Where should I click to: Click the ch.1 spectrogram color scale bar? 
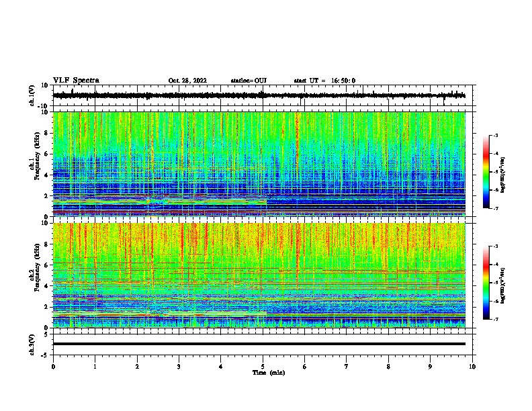coord(486,172)
